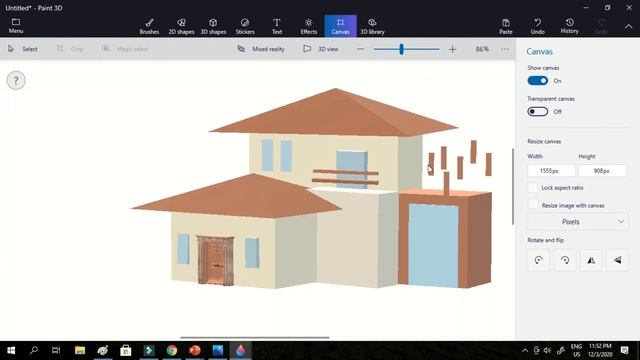The height and width of the screenshot is (360, 640).
Task: Open the Menu
Action: [16, 26]
